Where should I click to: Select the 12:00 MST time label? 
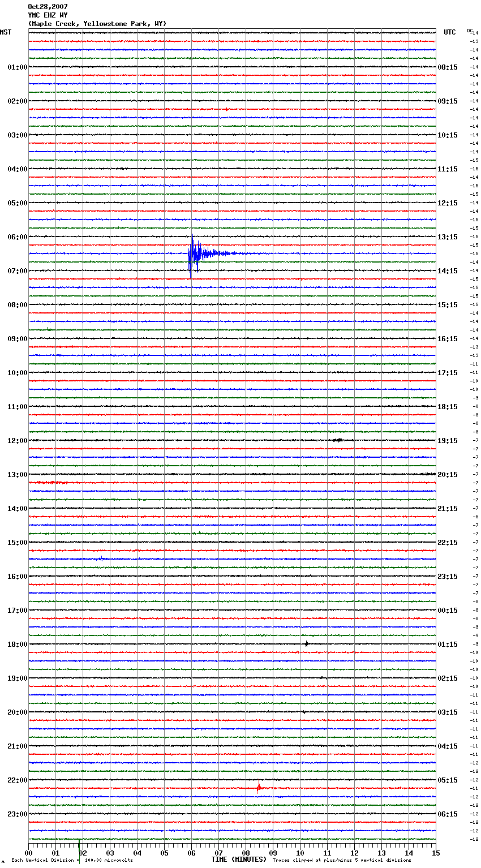(x=18, y=441)
